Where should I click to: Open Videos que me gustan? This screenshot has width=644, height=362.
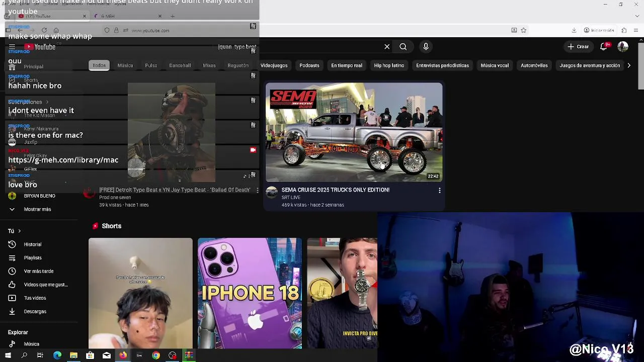tap(46, 285)
